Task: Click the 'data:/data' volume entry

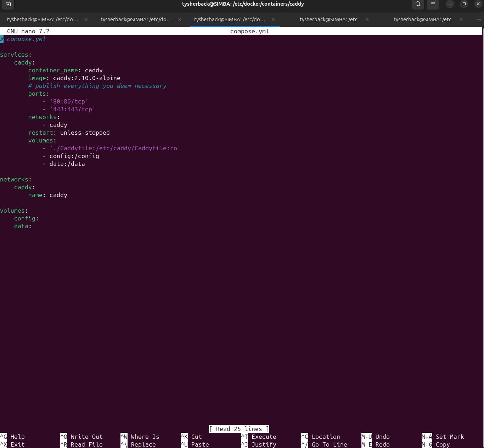Action: pos(67,164)
